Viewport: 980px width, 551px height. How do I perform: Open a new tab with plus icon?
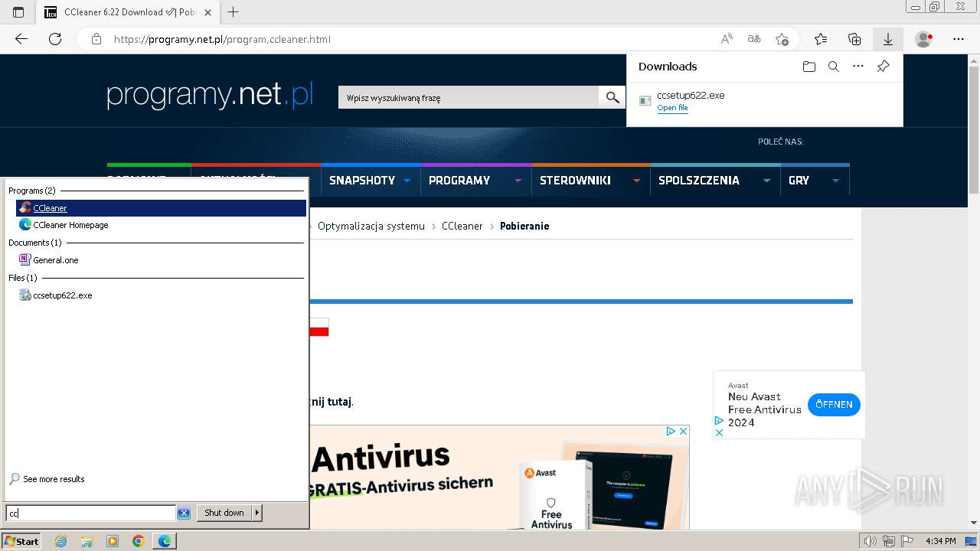pos(234,12)
